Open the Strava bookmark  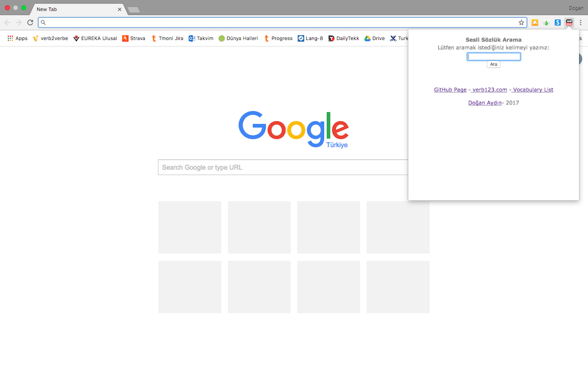pos(134,38)
